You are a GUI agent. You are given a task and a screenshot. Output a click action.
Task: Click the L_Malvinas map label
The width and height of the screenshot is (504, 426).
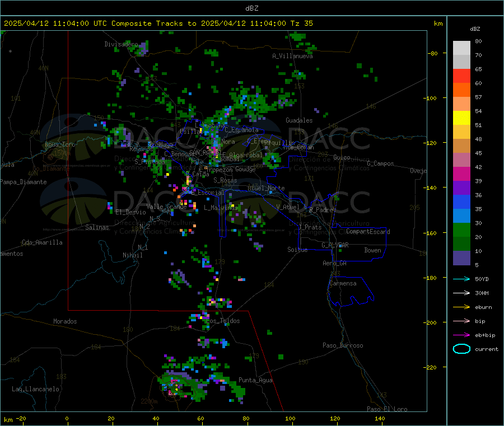pyautogui.click(x=221, y=208)
